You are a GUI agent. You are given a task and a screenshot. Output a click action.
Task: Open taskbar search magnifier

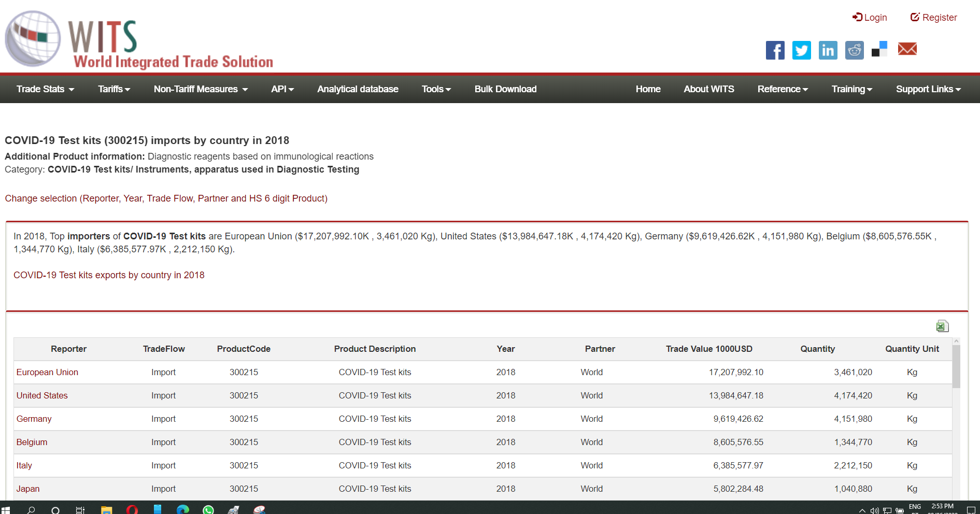[x=31, y=510]
